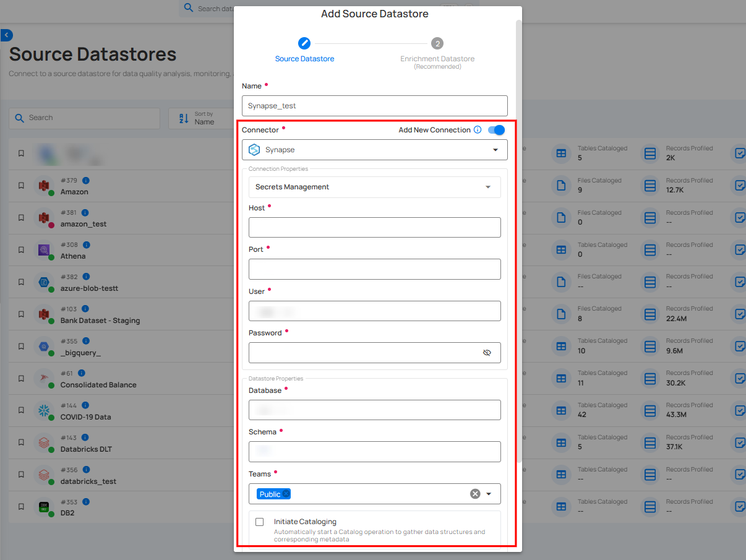Select the Source Datastore step

tap(304, 44)
